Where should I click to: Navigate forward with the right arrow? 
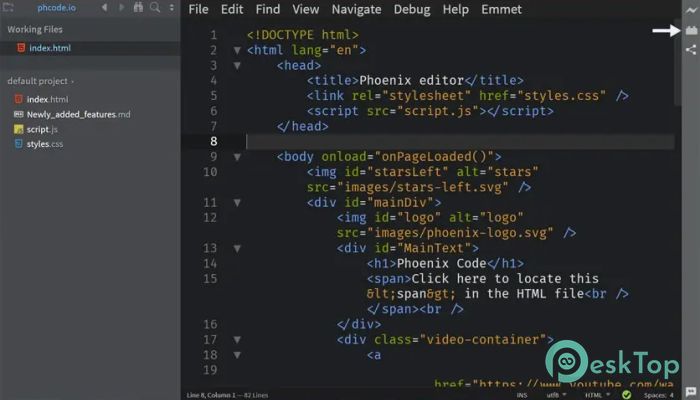(121, 8)
